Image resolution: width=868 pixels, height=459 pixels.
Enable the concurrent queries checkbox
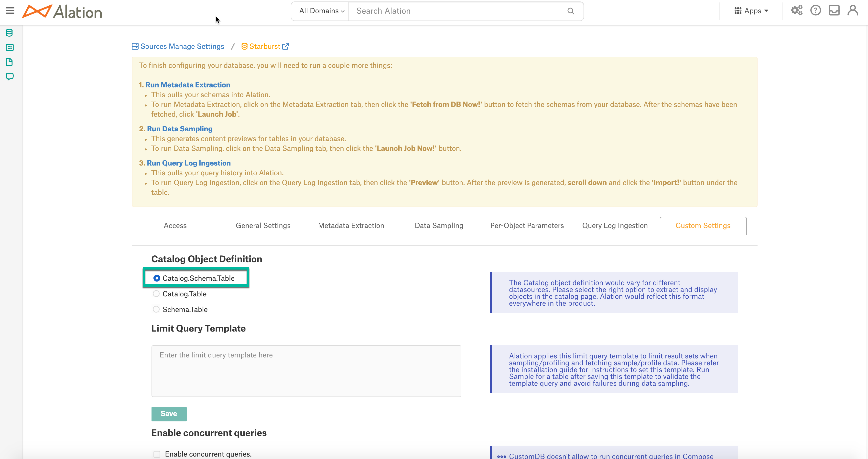point(157,454)
